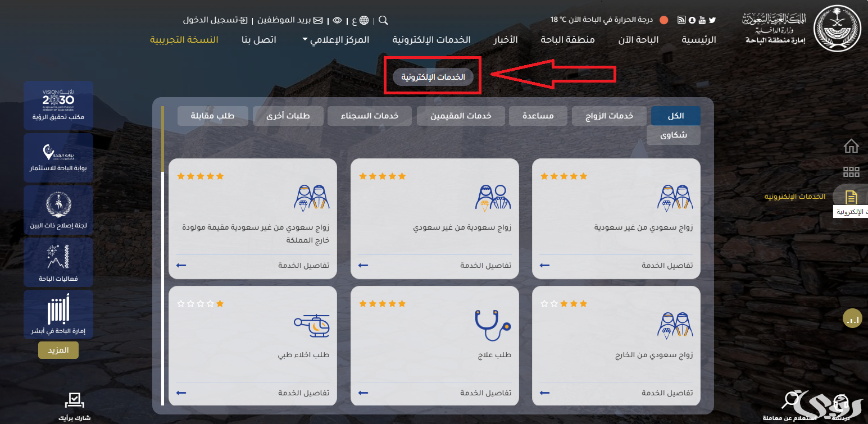
Task: Click the المزيد button
Action: tap(58, 350)
